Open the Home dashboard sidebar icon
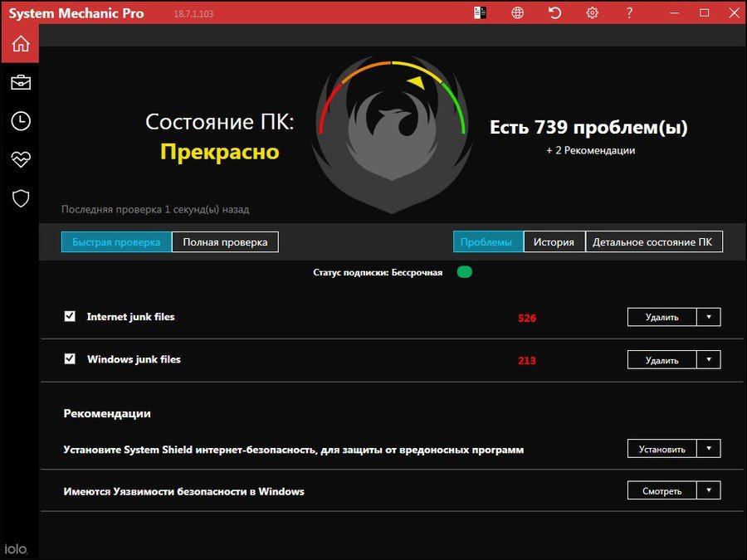 (x=20, y=44)
